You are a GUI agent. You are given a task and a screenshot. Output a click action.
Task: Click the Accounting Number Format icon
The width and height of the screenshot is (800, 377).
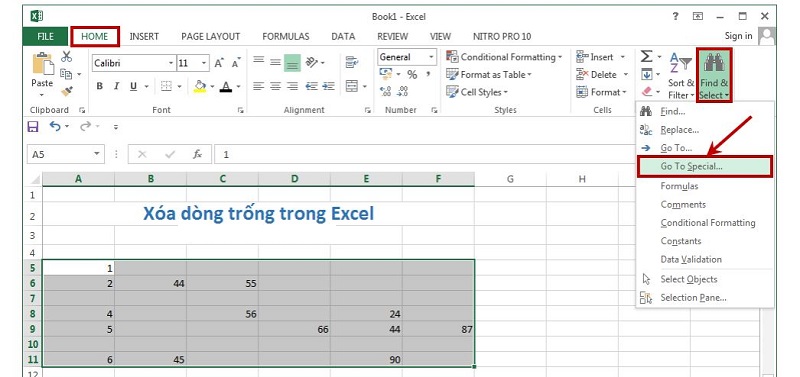point(386,74)
